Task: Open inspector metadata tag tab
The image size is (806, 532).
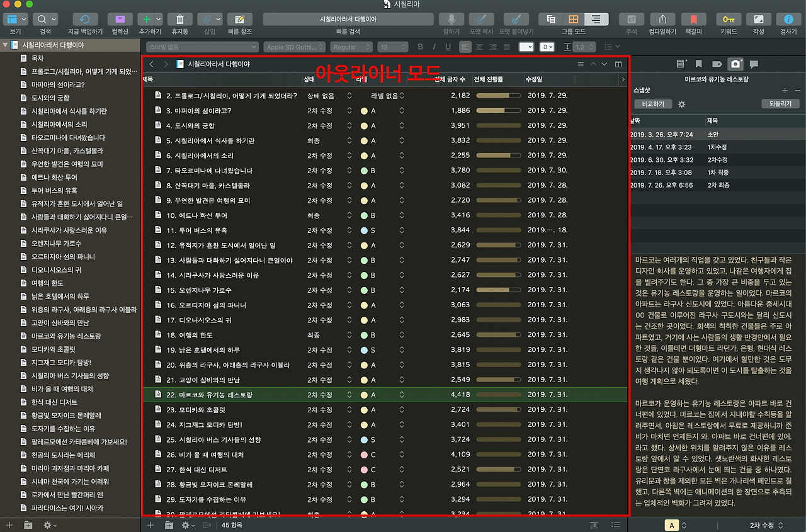Action: tap(717, 64)
